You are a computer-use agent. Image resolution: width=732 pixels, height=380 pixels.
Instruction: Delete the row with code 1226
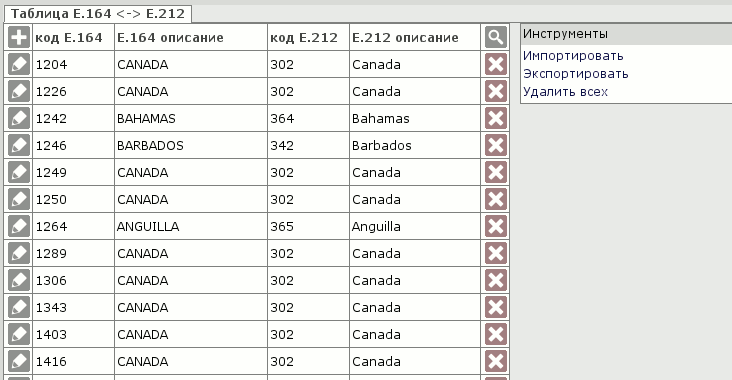coord(496,91)
